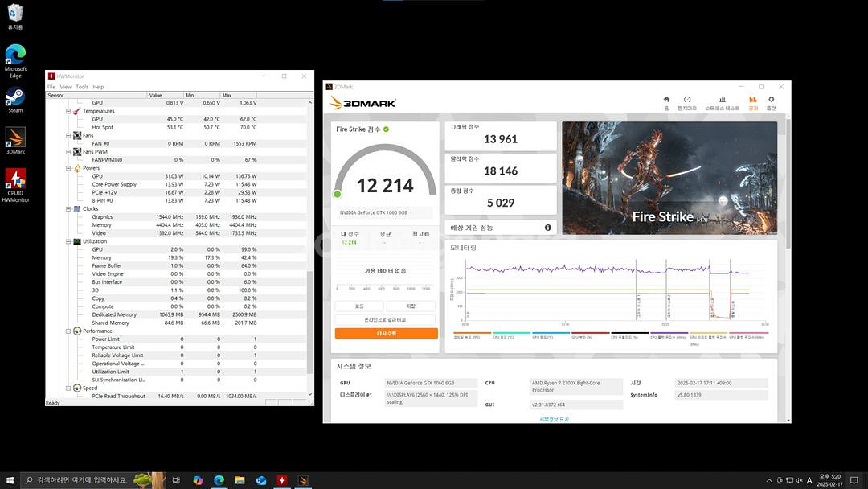Open the Tools menu in HWMonitor
The width and height of the screenshot is (868, 489).
pos(82,87)
